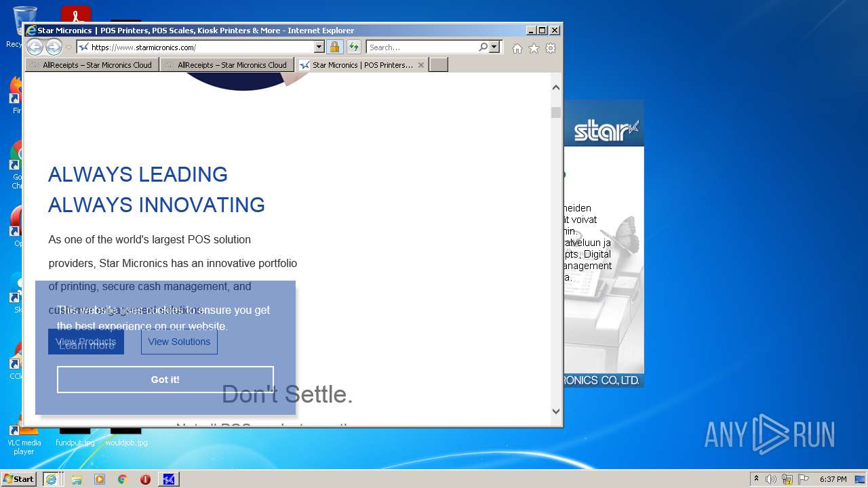This screenshot has height=488, width=868.
Task: Launch Chrome from the taskbar
Action: coord(122,479)
